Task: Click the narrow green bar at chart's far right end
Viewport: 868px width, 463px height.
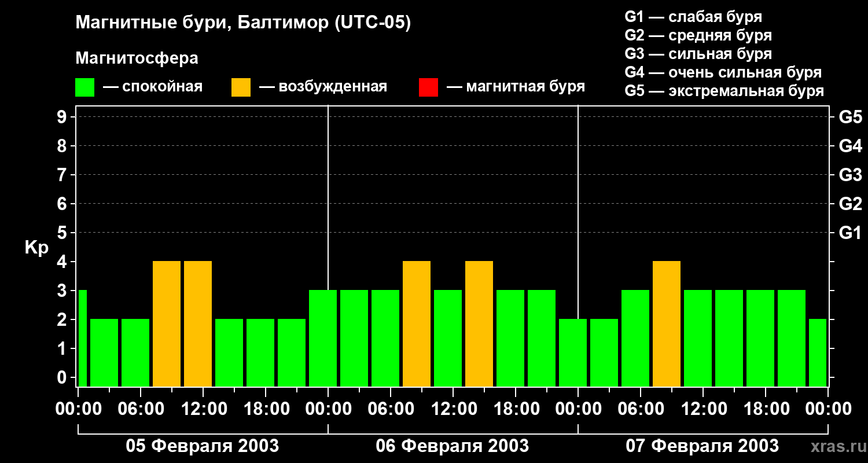Action: [818, 352]
